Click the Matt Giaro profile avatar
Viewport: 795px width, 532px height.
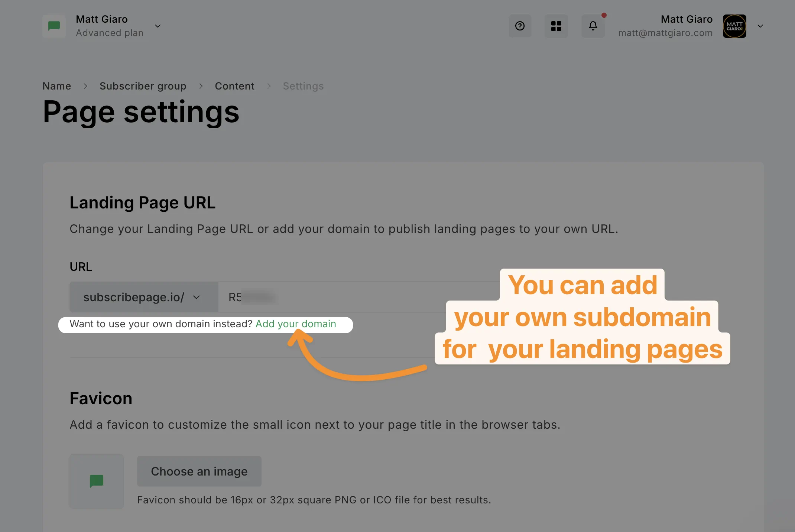pyautogui.click(x=734, y=26)
